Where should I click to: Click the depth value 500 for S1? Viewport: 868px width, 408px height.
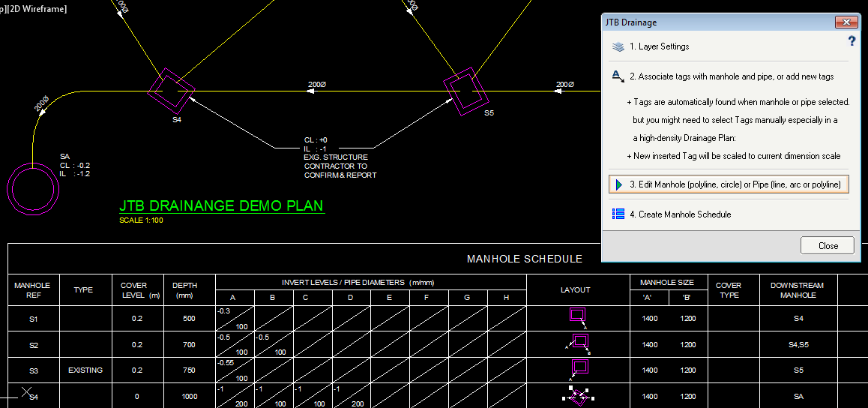point(189,319)
